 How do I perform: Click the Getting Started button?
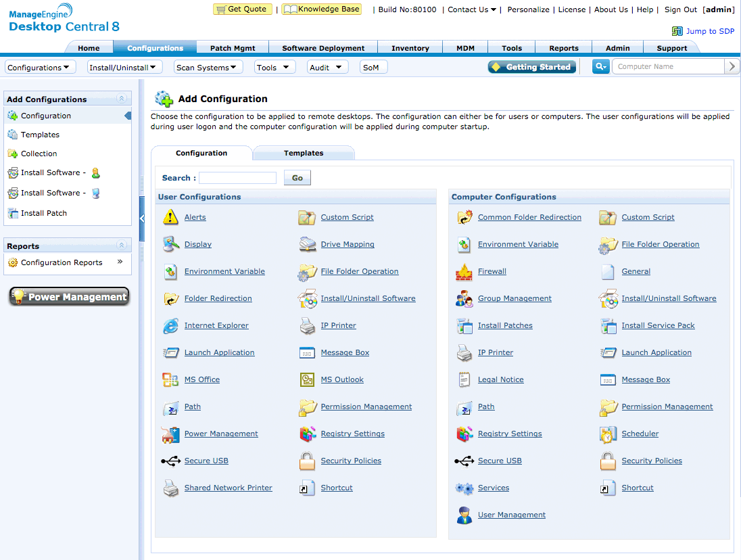tap(532, 67)
